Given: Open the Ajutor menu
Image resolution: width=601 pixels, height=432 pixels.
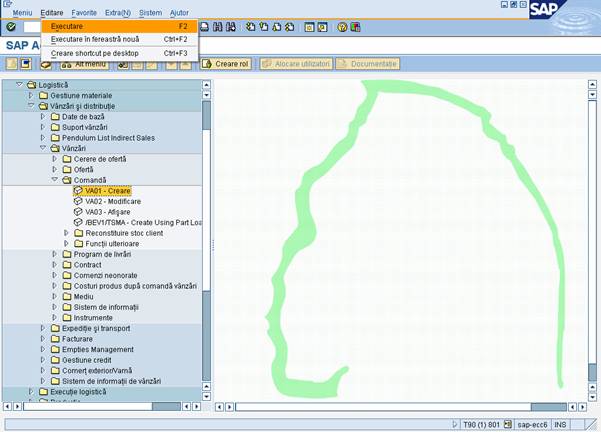Looking at the screenshot, I should [x=179, y=13].
